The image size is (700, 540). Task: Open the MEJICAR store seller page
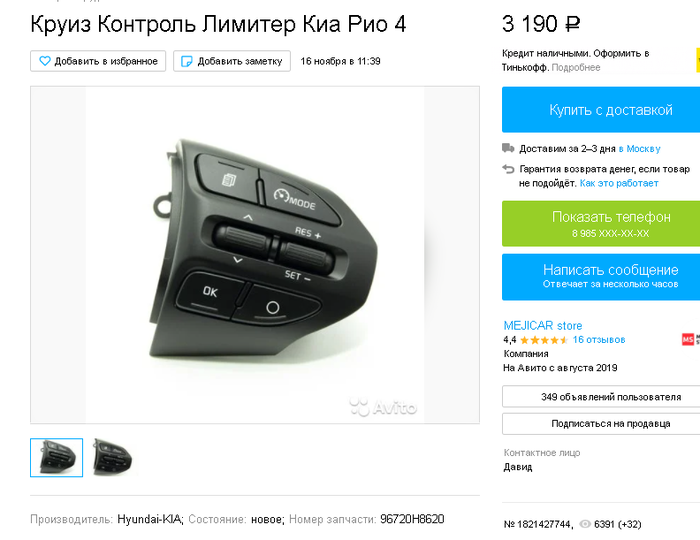click(x=543, y=325)
